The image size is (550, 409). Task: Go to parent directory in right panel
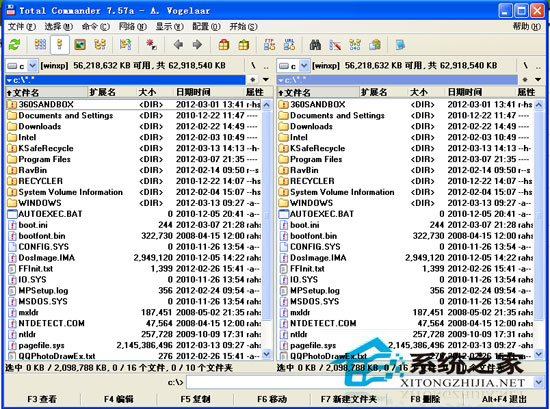click(x=538, y=66)
